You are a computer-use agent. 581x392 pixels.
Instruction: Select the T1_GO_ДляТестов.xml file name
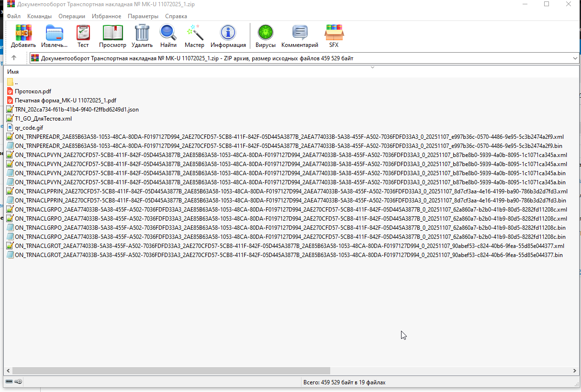[x=44, y=118]
